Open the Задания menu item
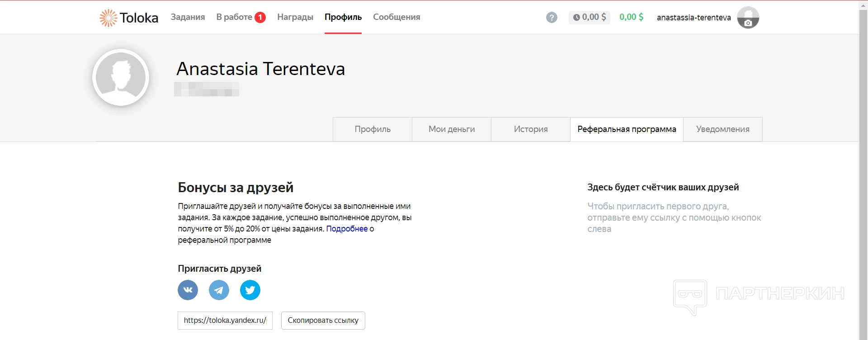This screenshot has height=340, width=868. [x=188, y=17]
